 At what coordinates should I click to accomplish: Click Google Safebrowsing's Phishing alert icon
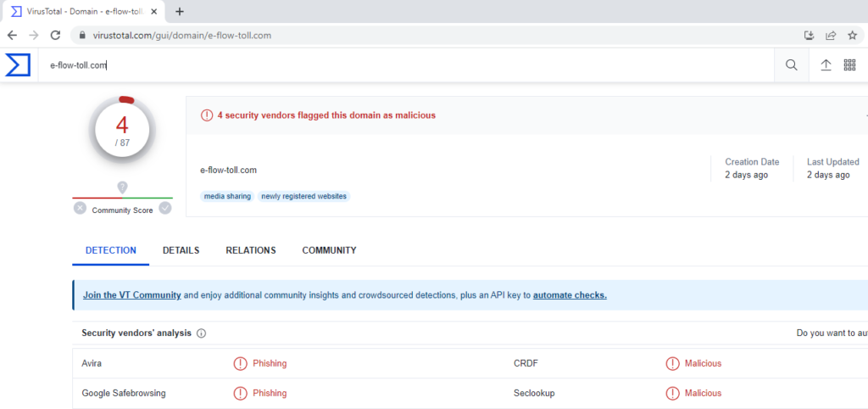[x=240, y=394]
